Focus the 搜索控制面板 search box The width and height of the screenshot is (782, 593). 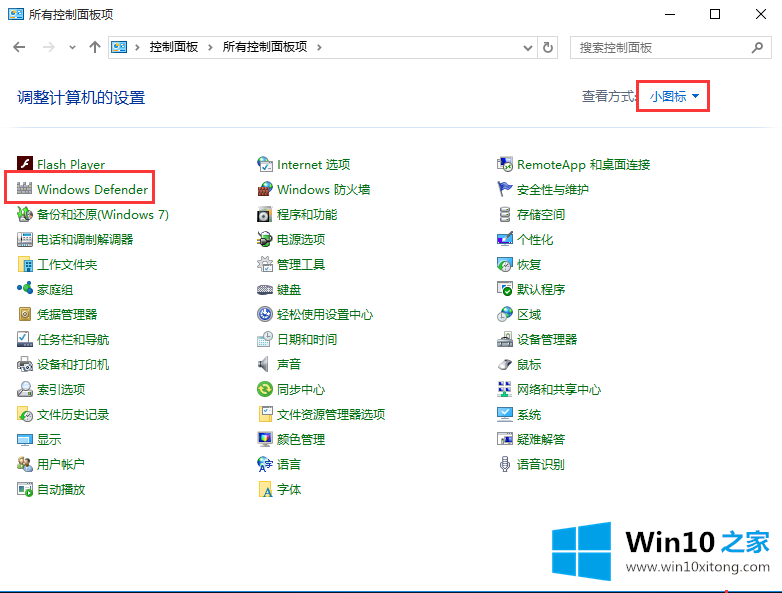670,47
